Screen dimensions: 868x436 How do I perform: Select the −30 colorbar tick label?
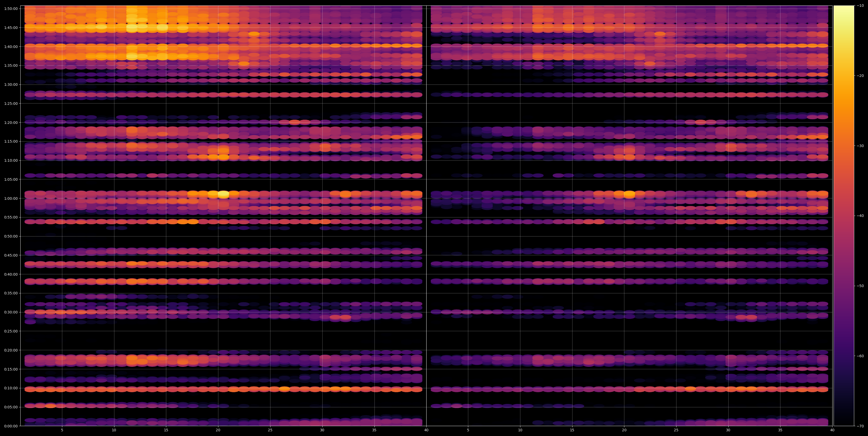(x=860, y=146)
